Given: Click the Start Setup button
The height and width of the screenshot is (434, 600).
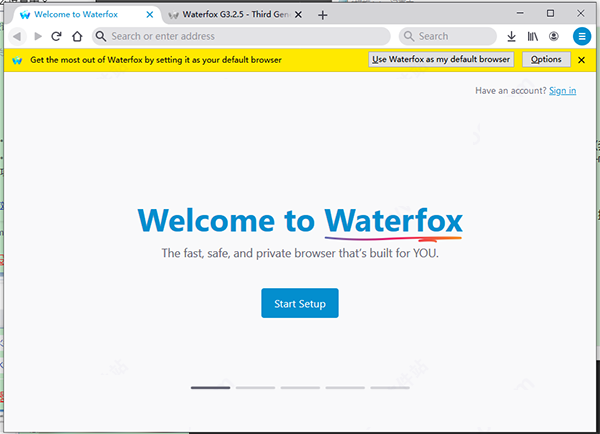Looking at the screenshot, I should click(300, 303).
